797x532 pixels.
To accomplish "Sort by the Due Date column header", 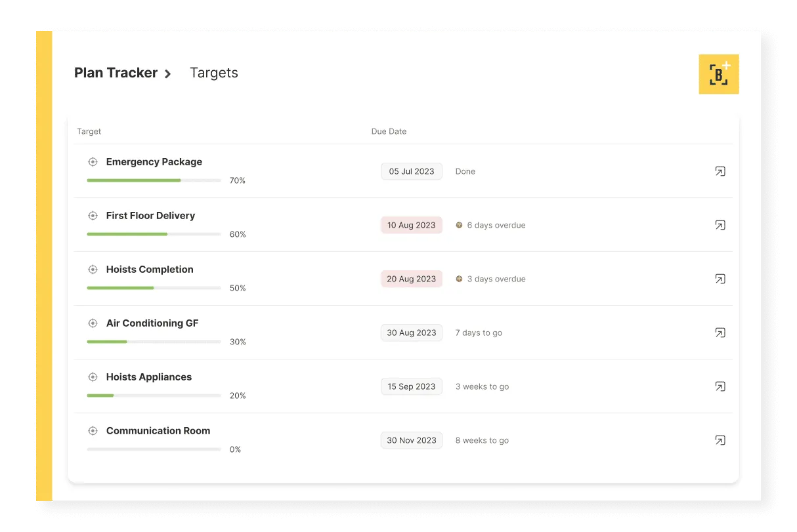I will click(389, 131).
